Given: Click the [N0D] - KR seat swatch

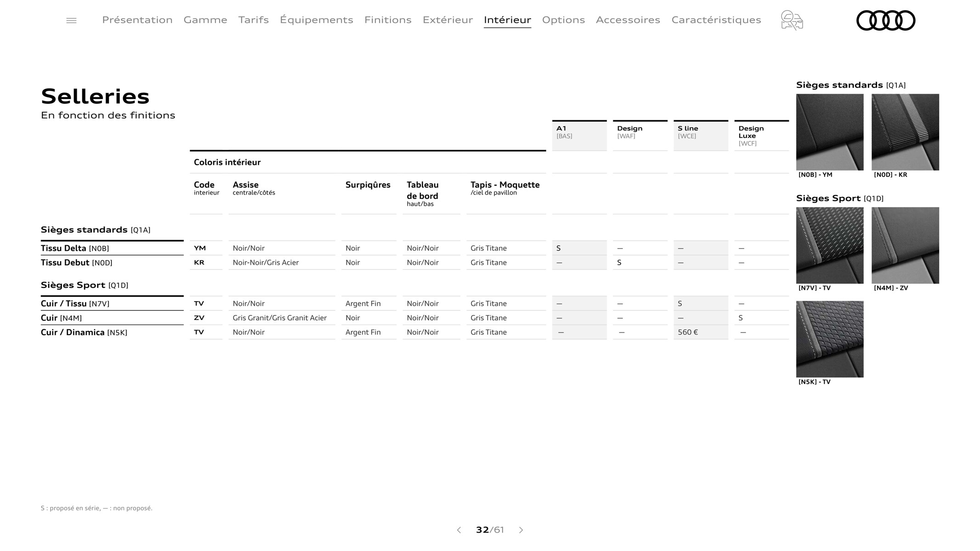Looking at the screenshot, I should point(905,132).
